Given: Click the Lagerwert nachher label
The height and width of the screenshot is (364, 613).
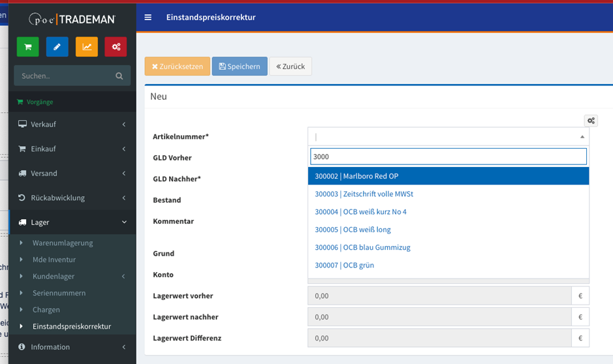Looking at the screenshot, I should [x=185, y=317].
